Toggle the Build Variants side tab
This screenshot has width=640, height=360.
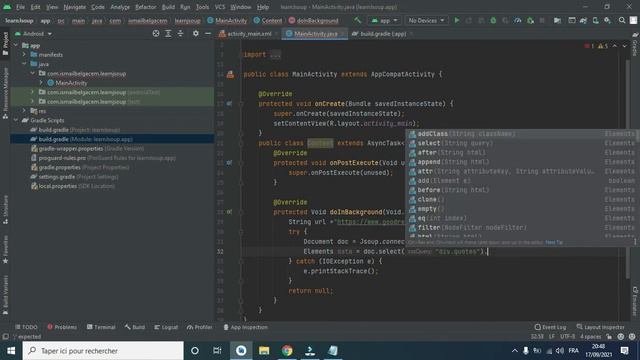click(5, 295)
